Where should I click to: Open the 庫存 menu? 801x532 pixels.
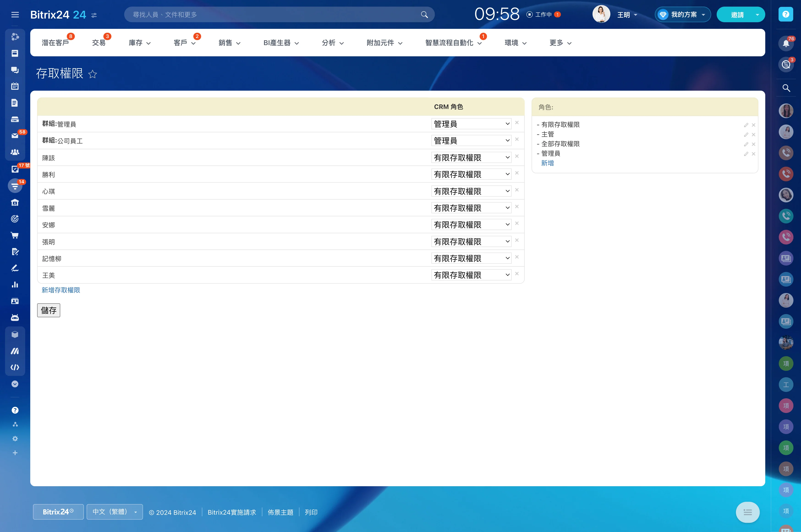[140, 43]
